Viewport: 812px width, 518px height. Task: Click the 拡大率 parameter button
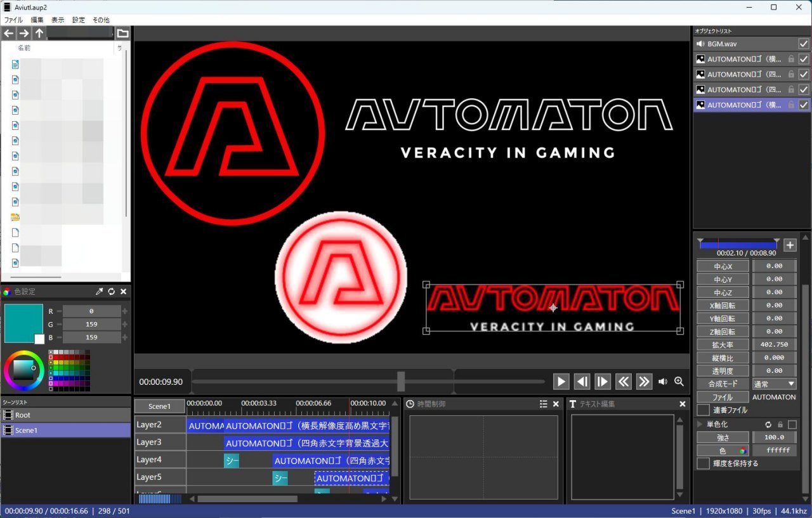click(x=723, y=345)
